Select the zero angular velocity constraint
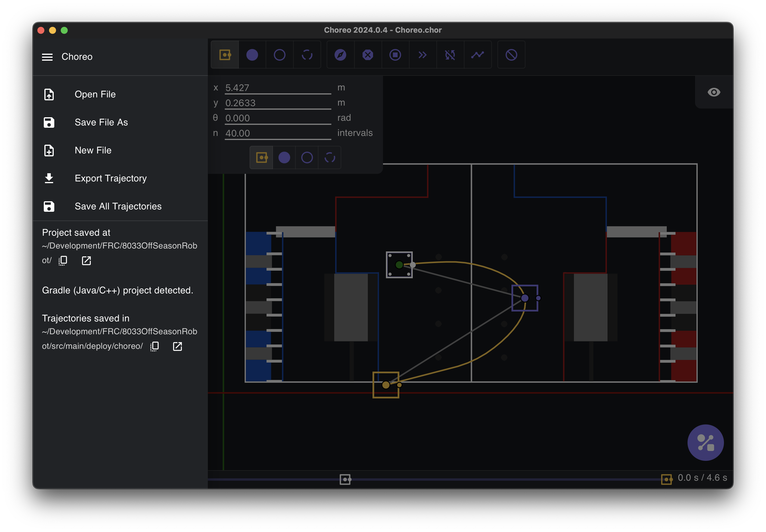This screenshot has width=766, height=532. click(450, 55)
